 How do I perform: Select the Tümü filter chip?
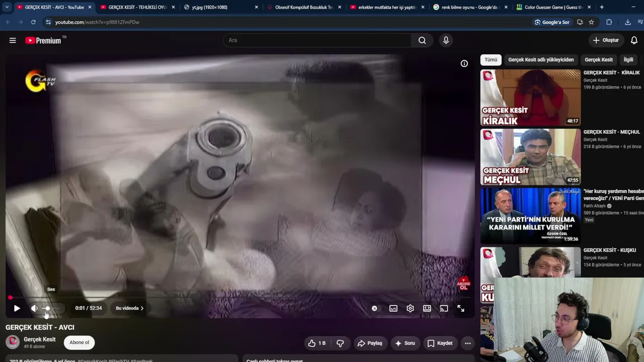coord(491,60)
